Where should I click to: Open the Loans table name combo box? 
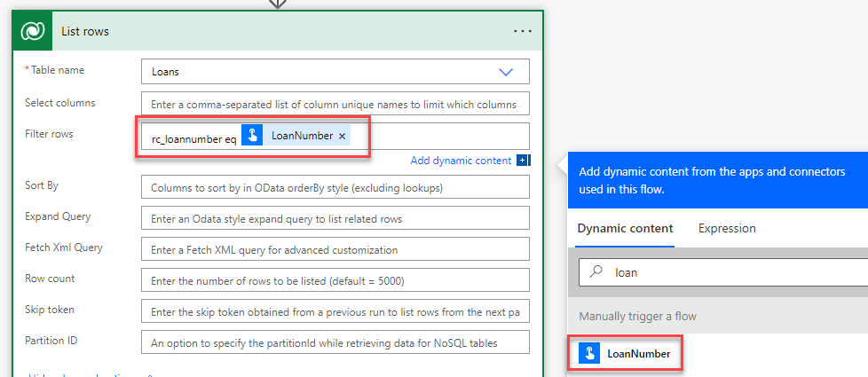pyautogui.click(x=320, y=72)
